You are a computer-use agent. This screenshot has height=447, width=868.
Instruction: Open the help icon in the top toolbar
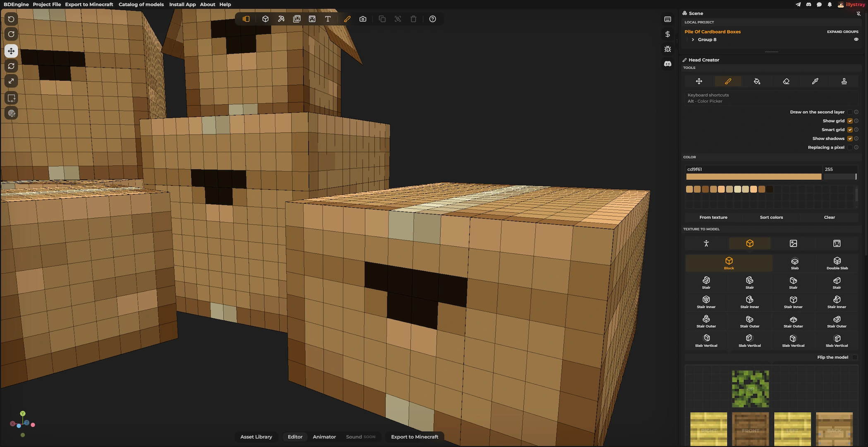click(x=432, y=19)
